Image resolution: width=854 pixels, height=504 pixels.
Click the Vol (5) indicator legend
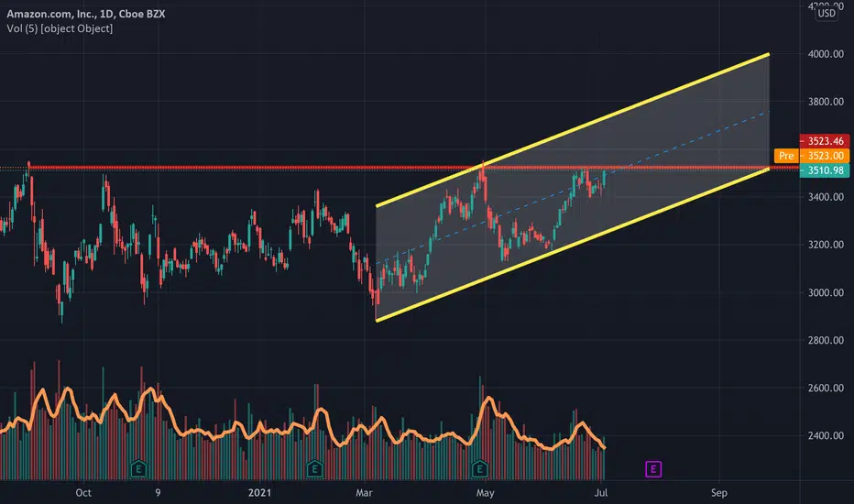(60, 28)
